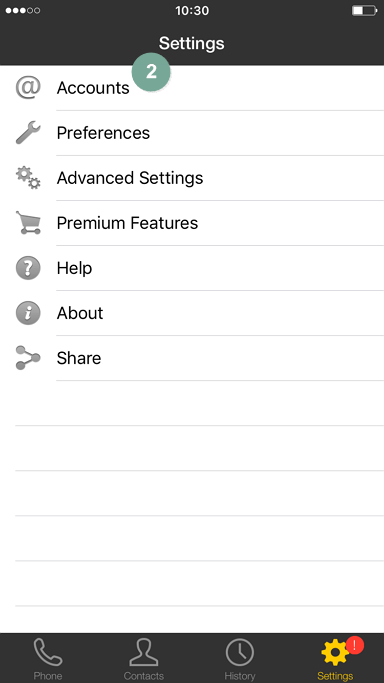Open the Accounts settings row
Screen dimensions: 384x683
coord(192,88)
